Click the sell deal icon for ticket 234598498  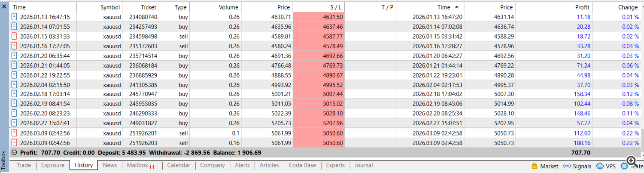(x=14, y=37)
